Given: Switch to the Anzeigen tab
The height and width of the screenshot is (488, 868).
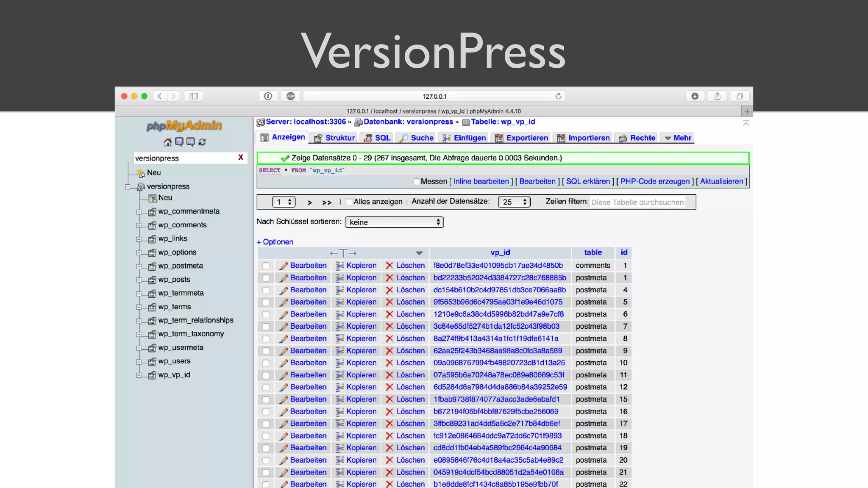Looking at the screenshot, I should [x=283, y=137].
